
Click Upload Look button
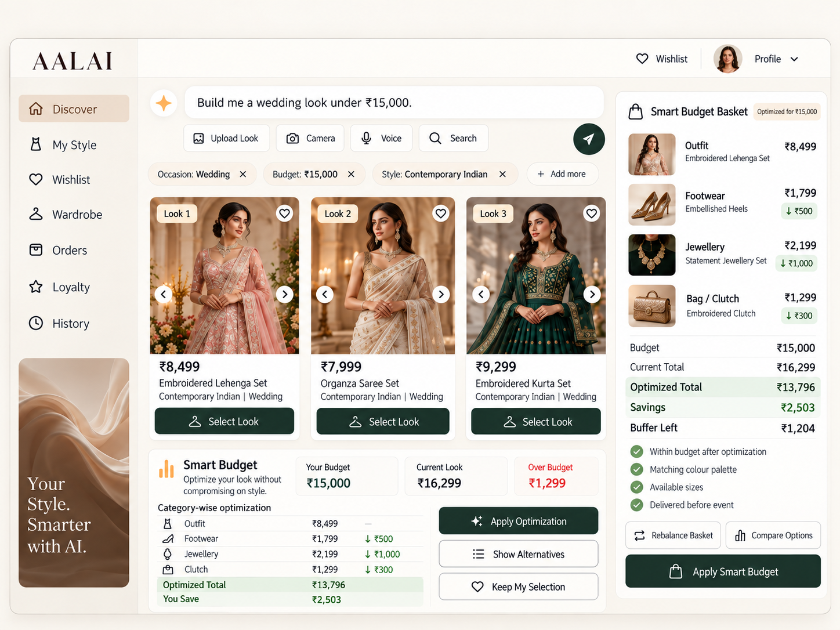click(x=226, y=138)
